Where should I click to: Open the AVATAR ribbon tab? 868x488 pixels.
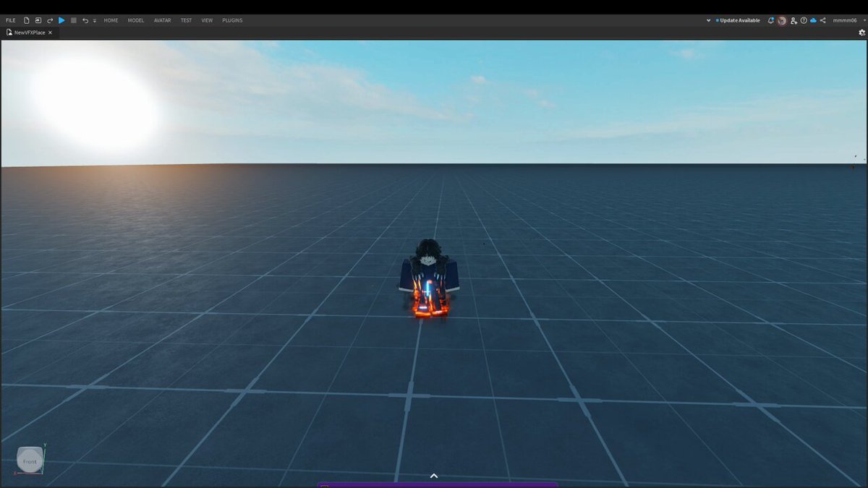coord(163,20)
